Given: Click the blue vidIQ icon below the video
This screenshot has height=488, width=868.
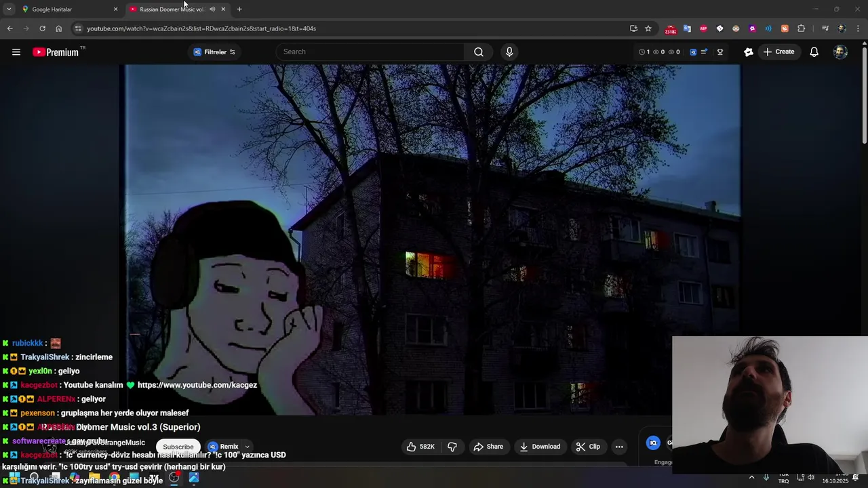Looking at the screenshot, I should click(x=653, y=443).
